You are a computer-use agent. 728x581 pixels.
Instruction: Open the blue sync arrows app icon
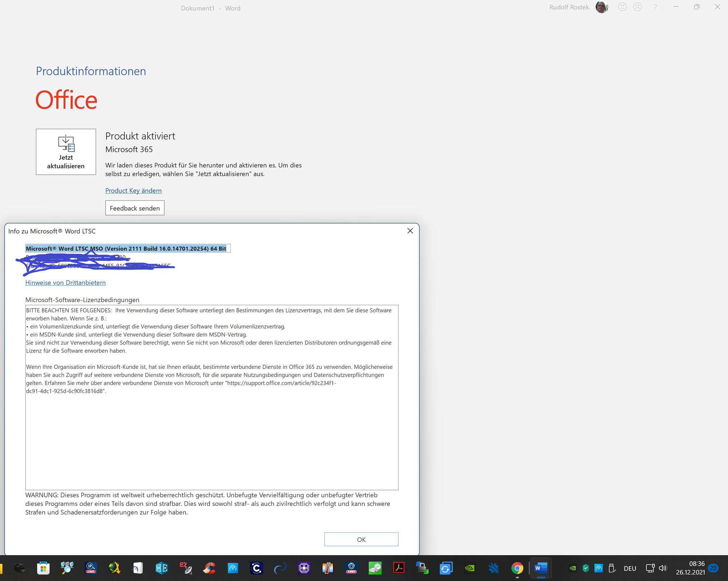446,568
